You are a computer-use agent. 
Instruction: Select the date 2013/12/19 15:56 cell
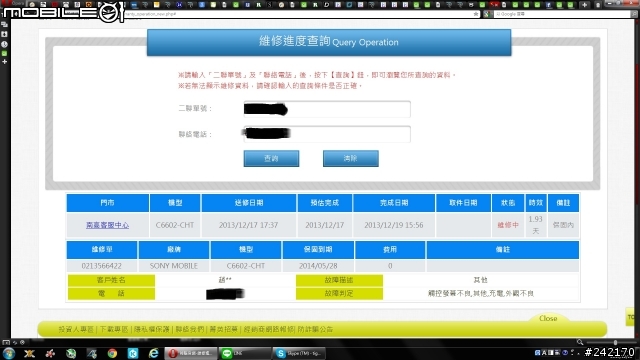(394, 225)
